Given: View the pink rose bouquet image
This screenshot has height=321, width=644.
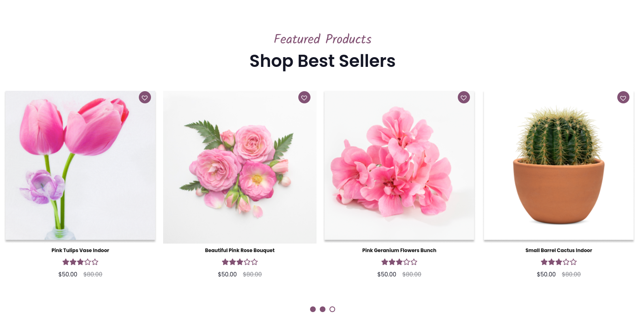Looking at the screenshot, I should tap(240, 167).
